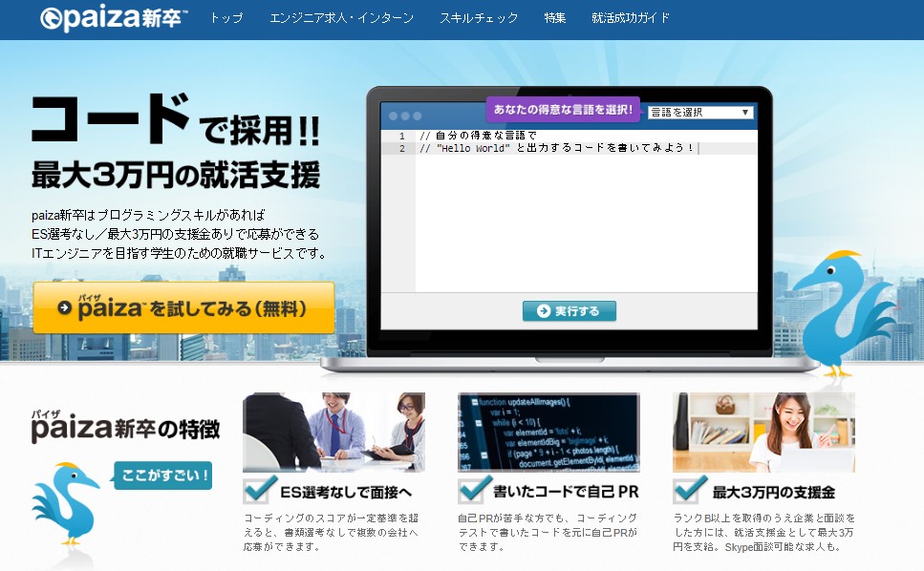Go to スキルチェック in navigation
Image resolution: width=924 pixels, height=571 pixels.
tap(479, 17)
